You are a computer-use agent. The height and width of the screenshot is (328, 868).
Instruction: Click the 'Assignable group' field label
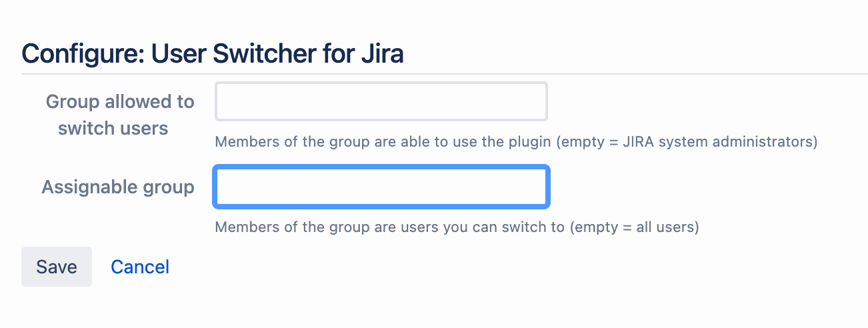(x=118, y=187)
